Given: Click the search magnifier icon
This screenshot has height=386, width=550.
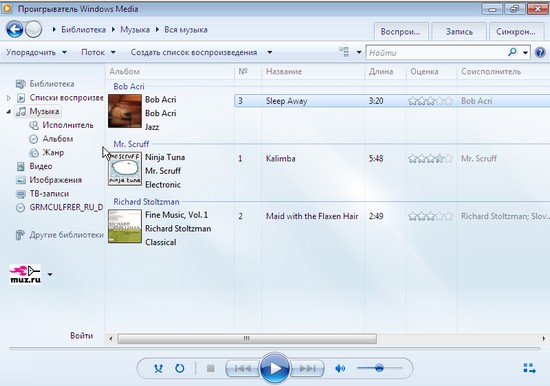Looking at the screenshot, I should point(512,52).
